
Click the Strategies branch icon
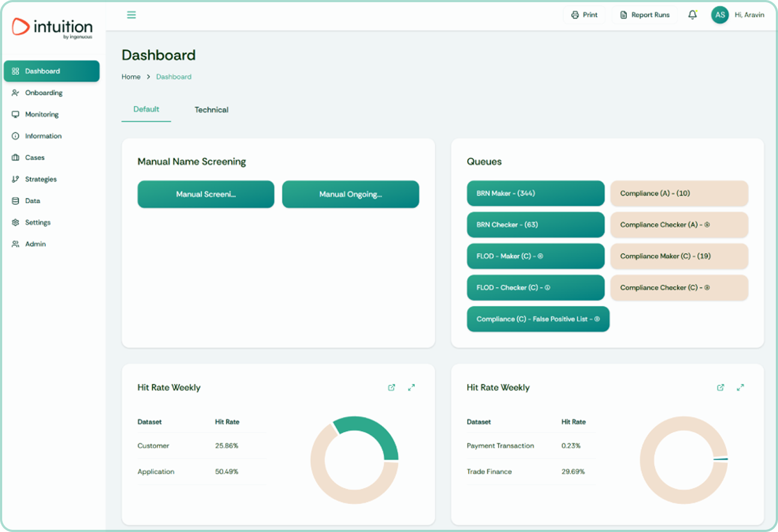15,179
